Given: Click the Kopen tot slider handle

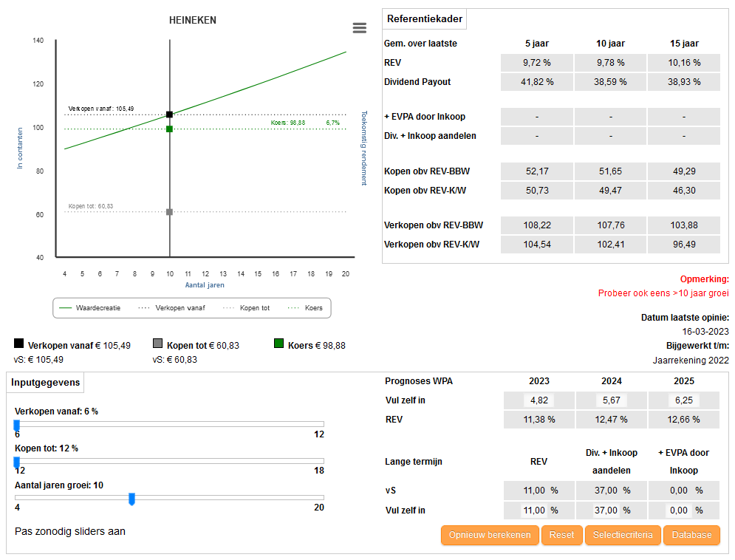Looking at the screenshot, I should click(x=17, y=462).
